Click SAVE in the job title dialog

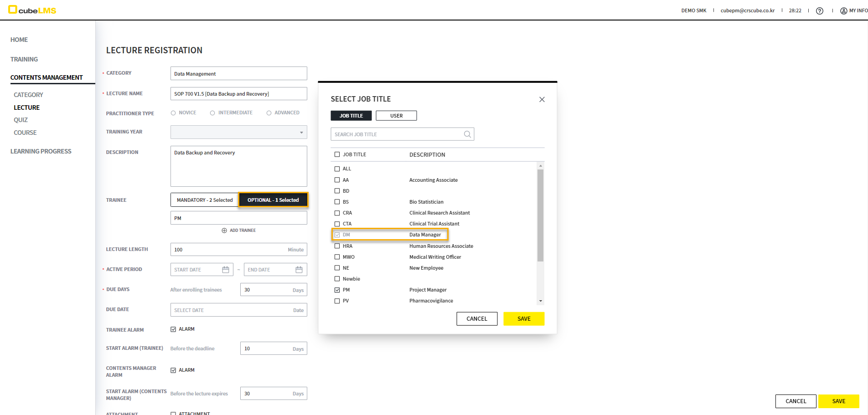523,319
